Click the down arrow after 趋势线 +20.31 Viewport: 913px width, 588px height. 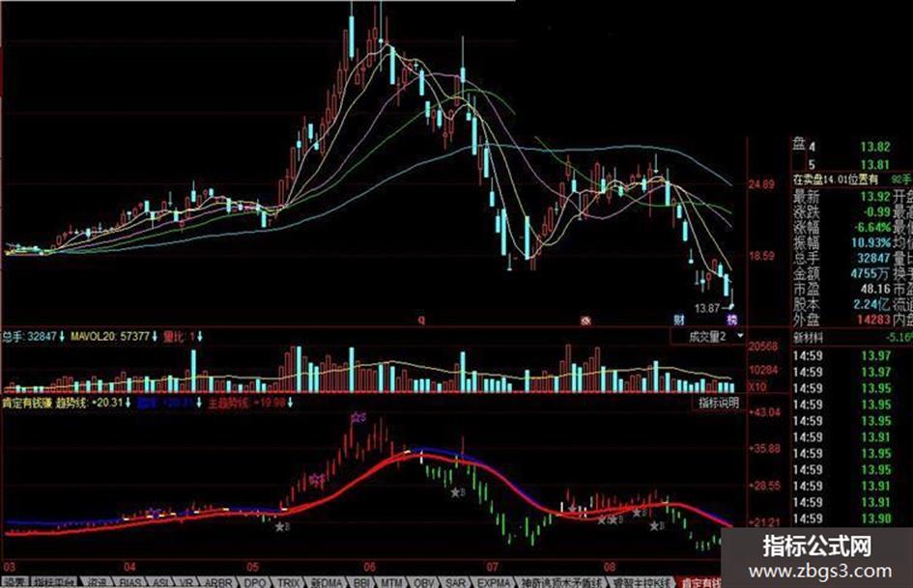point(128,403)
